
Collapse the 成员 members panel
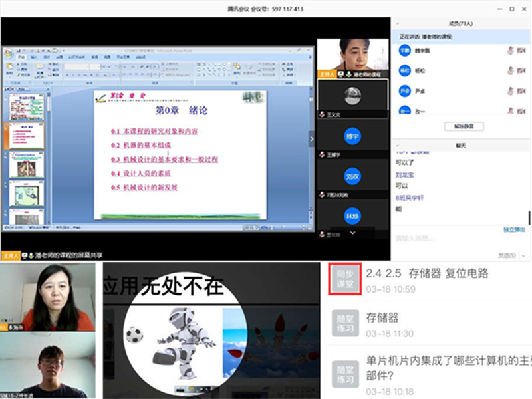(x=397, y=23)
